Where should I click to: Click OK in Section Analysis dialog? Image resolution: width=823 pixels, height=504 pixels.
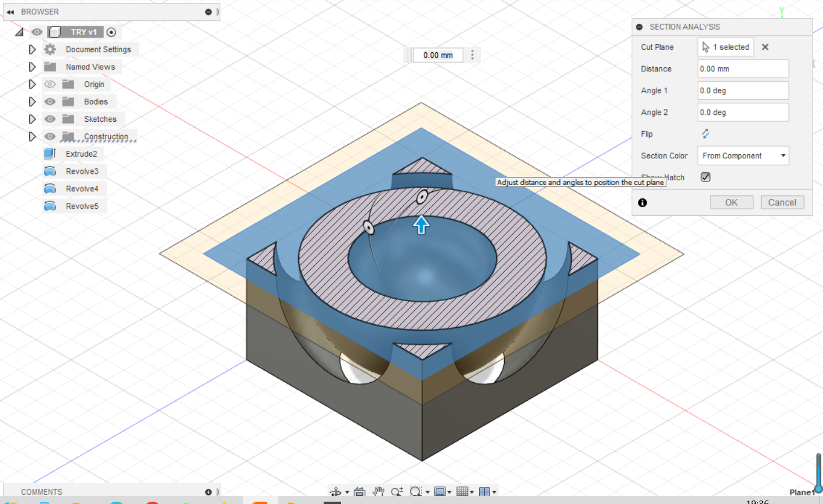731,202
